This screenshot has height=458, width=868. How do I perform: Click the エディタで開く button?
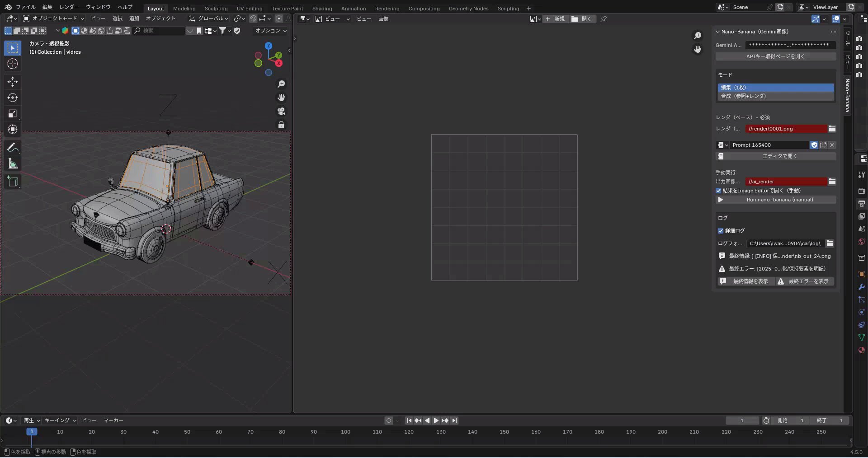[776, 156]
